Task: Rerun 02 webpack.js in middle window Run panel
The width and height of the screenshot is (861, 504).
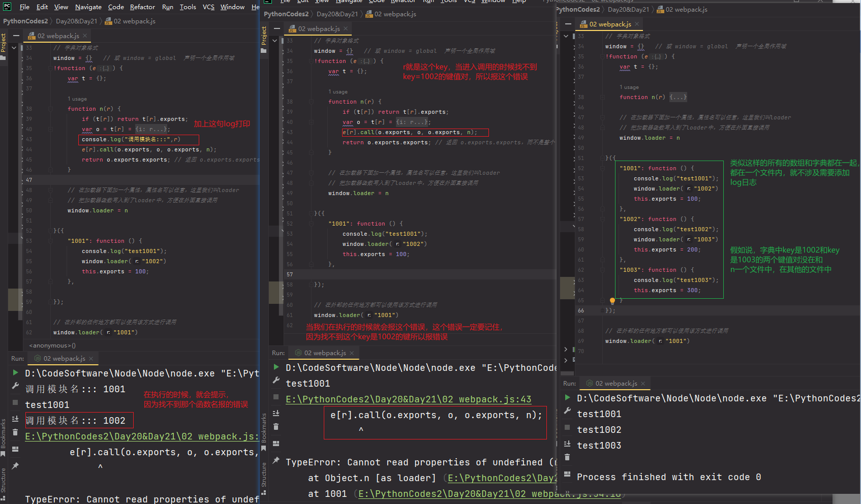Action: coord(276,367)
